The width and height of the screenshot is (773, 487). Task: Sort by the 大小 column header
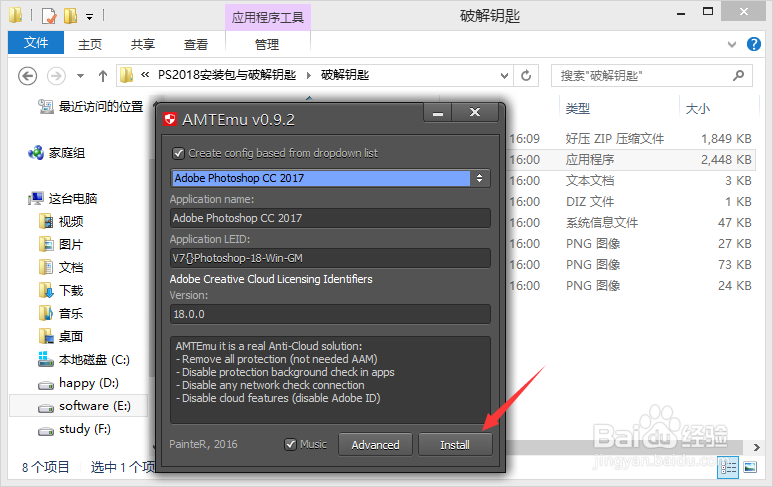click(x=698, y=108)
